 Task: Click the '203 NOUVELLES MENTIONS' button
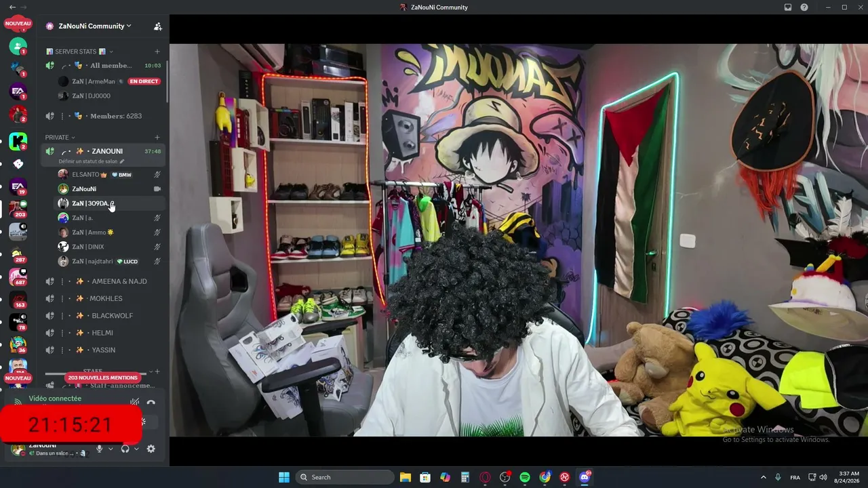pos(103,378)
